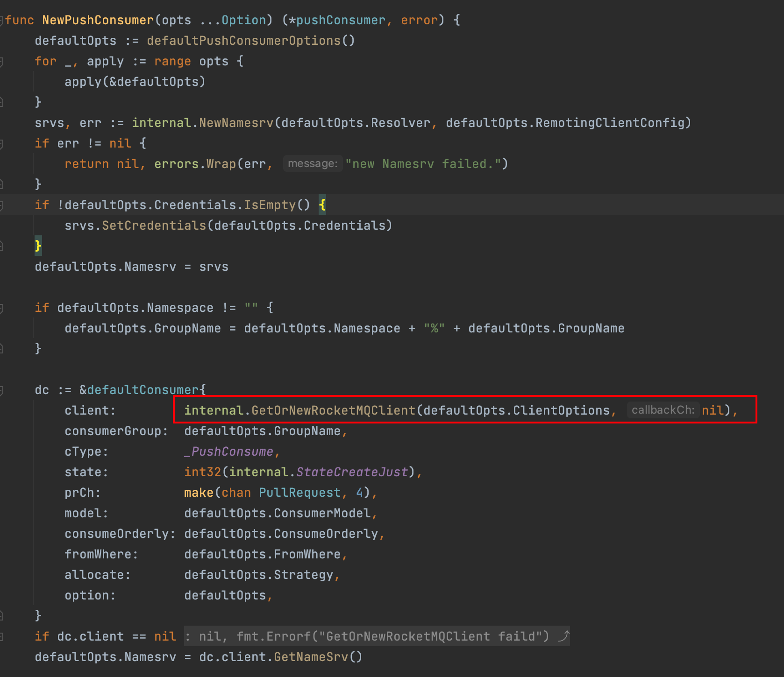The height and width of the screenshot is (677, 784).
Task: Click the fold icon next to the err nil check
Action: [x=3, y=143]
